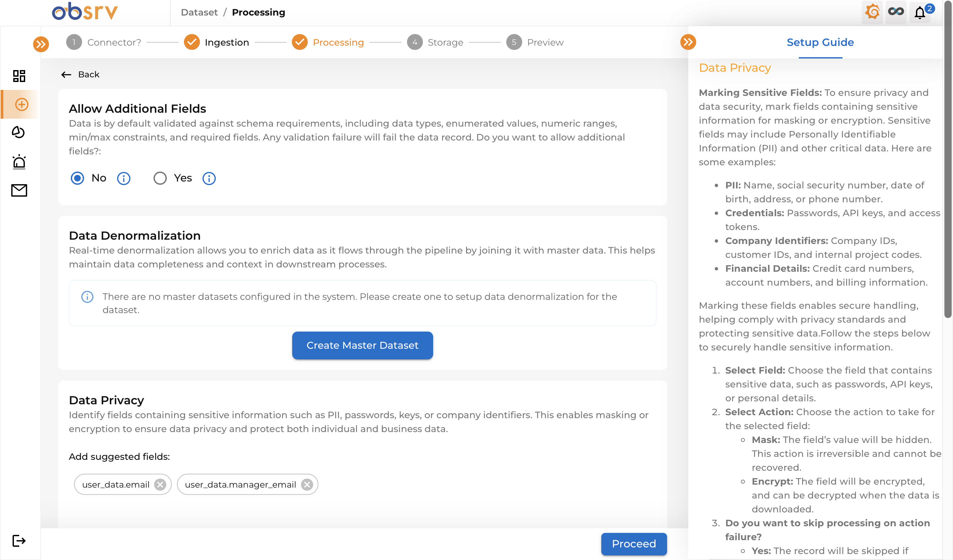Screen dimensions: 953x560
Task: Click info icon next to Yes option
Action: tap(209, 179)
